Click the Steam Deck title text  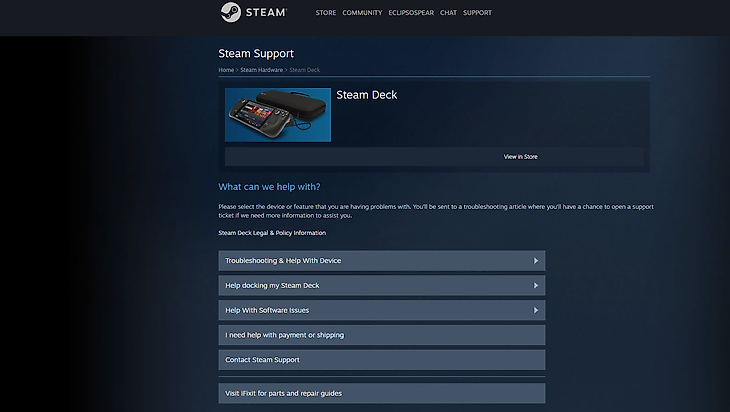click(x=366, y=95)
